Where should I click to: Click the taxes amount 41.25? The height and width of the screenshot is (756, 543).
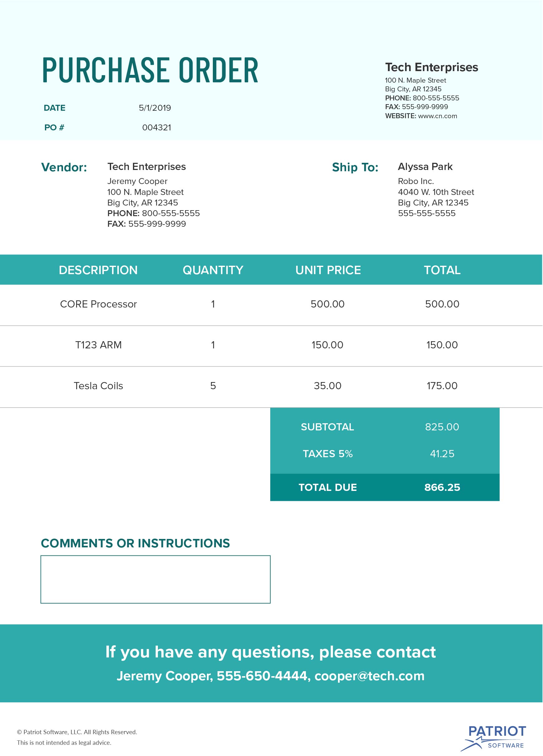[x=442, y=454]
